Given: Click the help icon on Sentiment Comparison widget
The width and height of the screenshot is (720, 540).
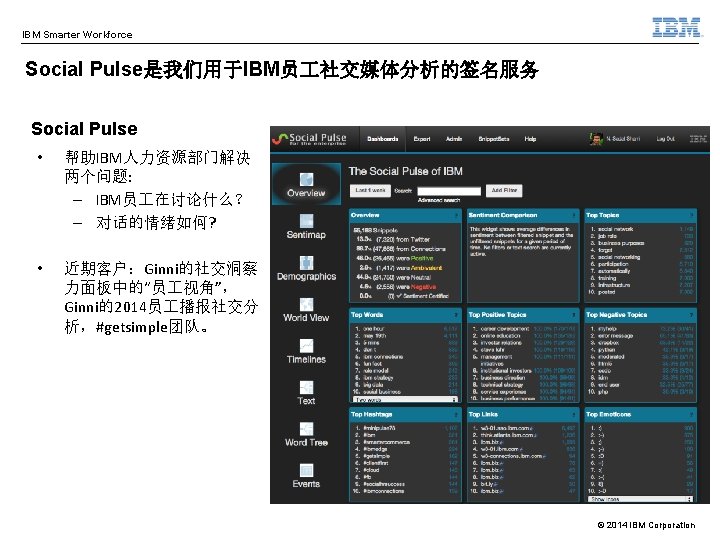Looking at the screenshot, I should 574,215.
